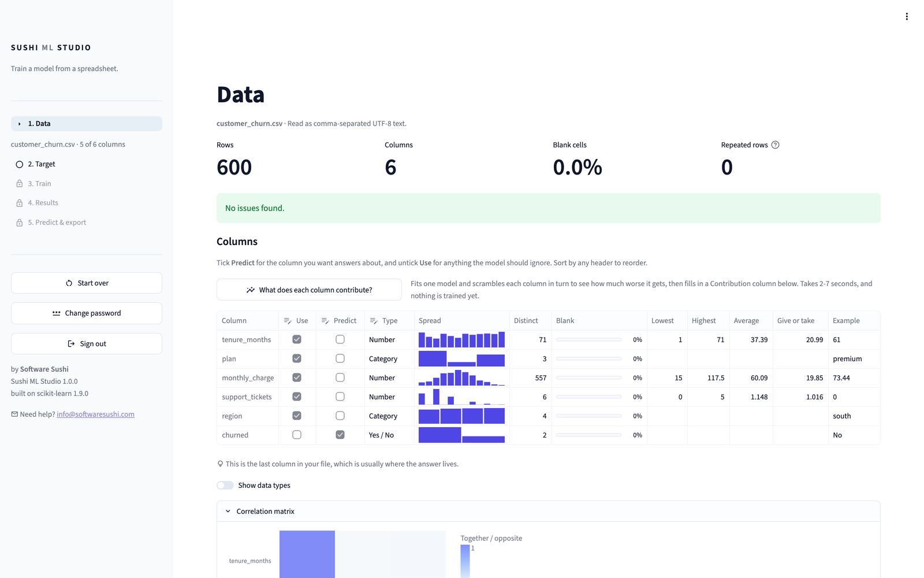Untick Use for tenure_months
This screenshot has height=578, width=924.
[297, 340]
